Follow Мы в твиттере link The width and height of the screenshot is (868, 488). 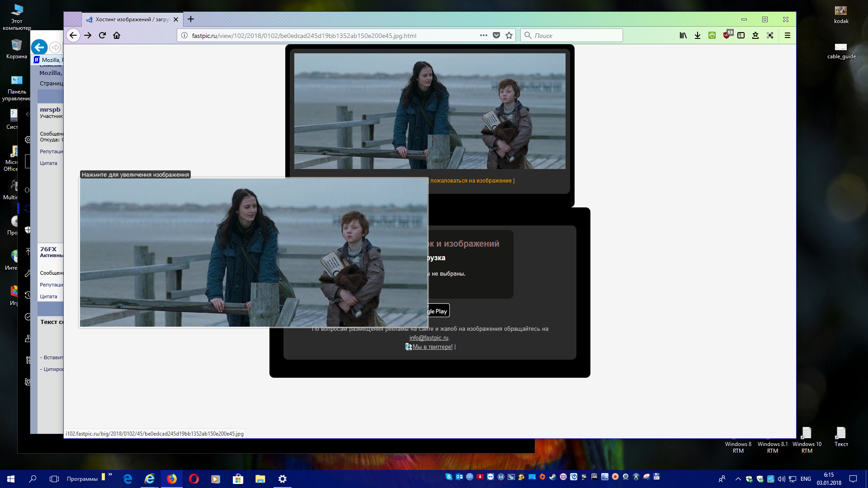click(433, 347)
